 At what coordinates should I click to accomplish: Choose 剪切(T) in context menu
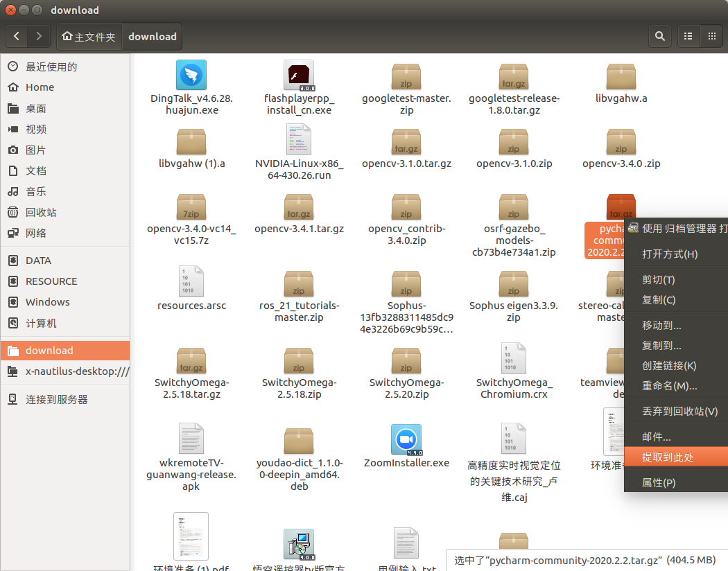(676, 280)
